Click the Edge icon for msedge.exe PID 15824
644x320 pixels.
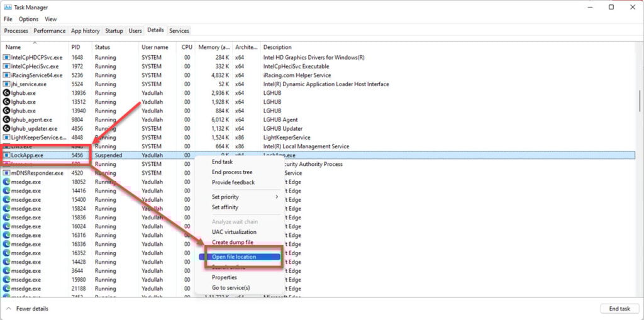tap(6, 209)
